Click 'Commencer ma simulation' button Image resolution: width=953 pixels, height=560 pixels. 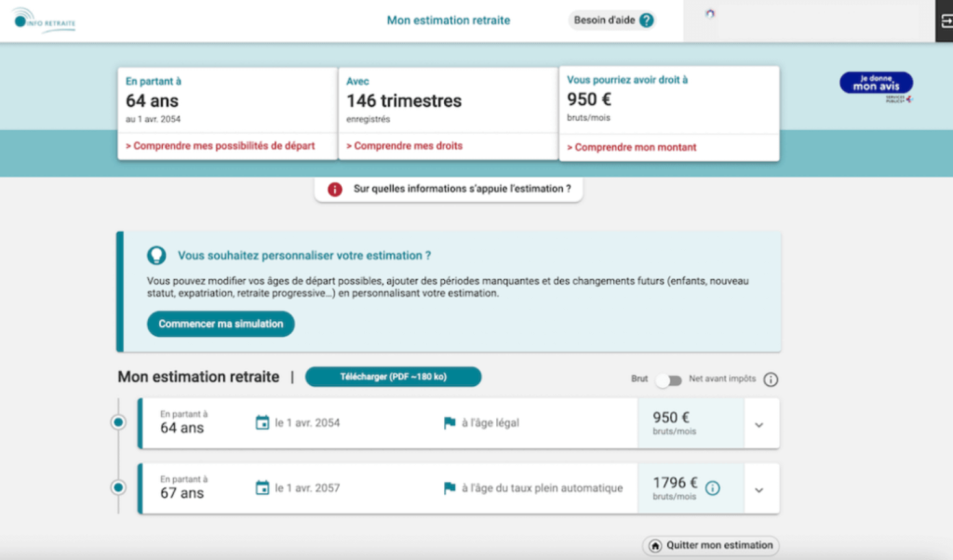(221, 324)
